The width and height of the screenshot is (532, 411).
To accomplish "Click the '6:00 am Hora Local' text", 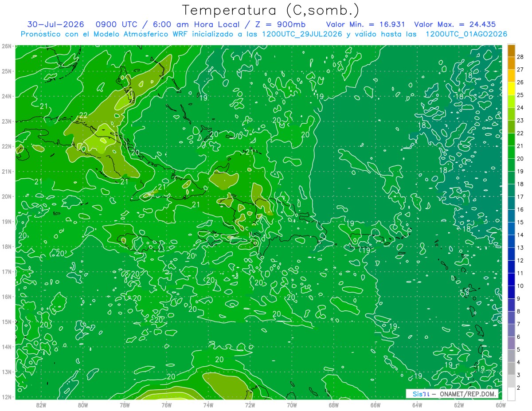I will click(x=196, y=25).
